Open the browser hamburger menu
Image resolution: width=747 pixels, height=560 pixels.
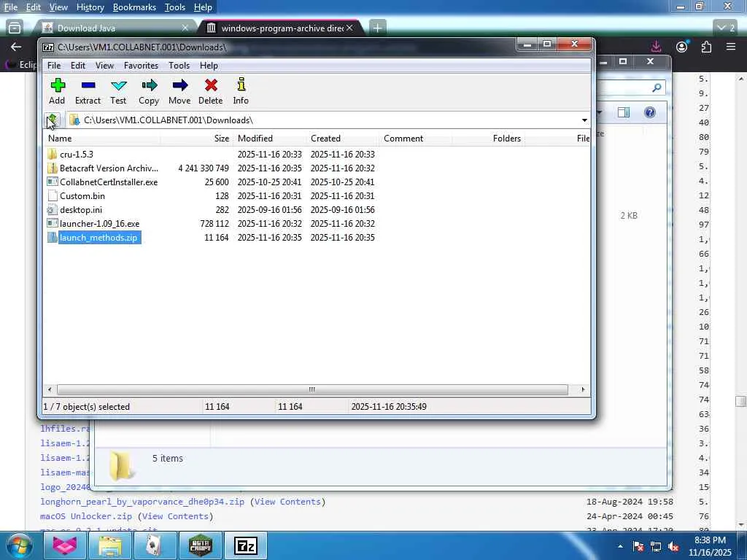pyautogui.click(x=731, y=47)
